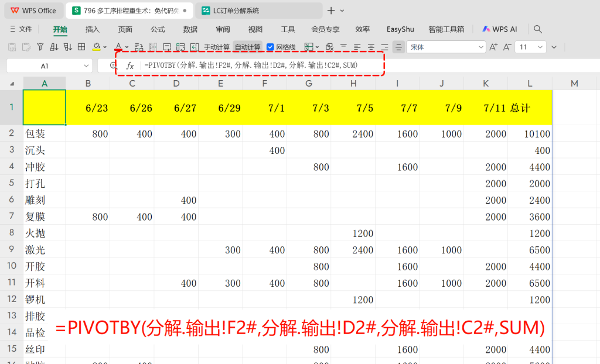The height and width of the screenshot is (364, 600).
Task: Click the green left-arrow indent icon
Action: tap(195, 47)
